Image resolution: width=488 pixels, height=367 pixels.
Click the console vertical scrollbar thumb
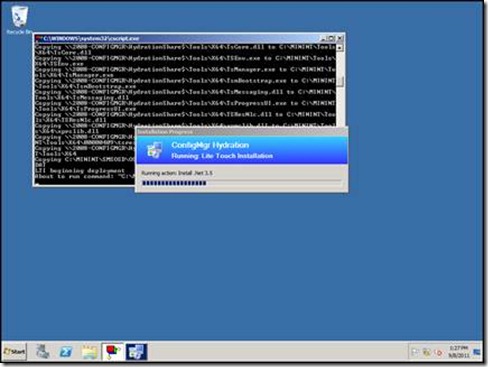tap(340, 81)
